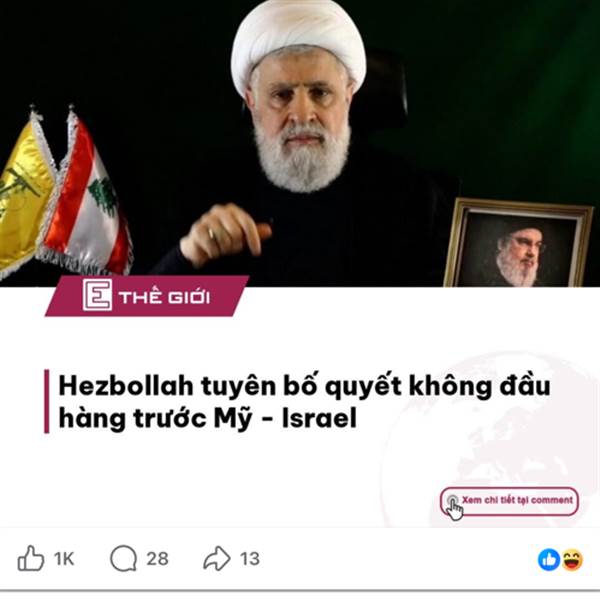
Task: Click the E logo in category banner
Action: (x=97, y=295)
